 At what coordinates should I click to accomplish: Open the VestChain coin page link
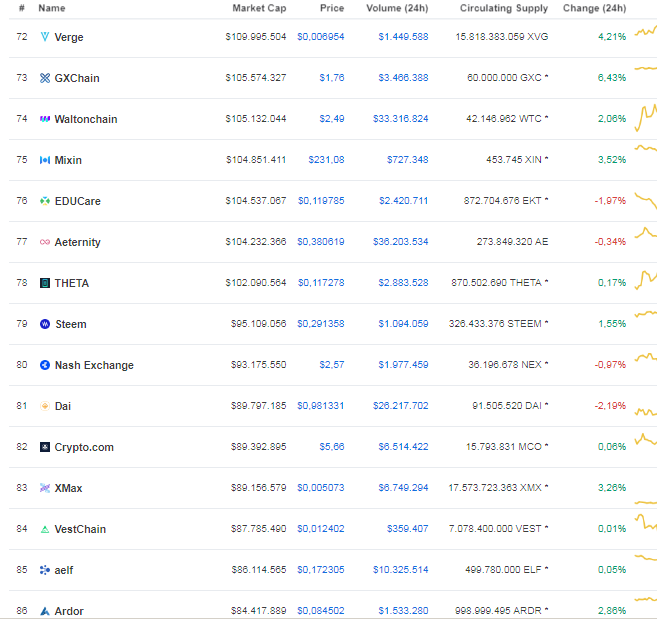point(80,530)
